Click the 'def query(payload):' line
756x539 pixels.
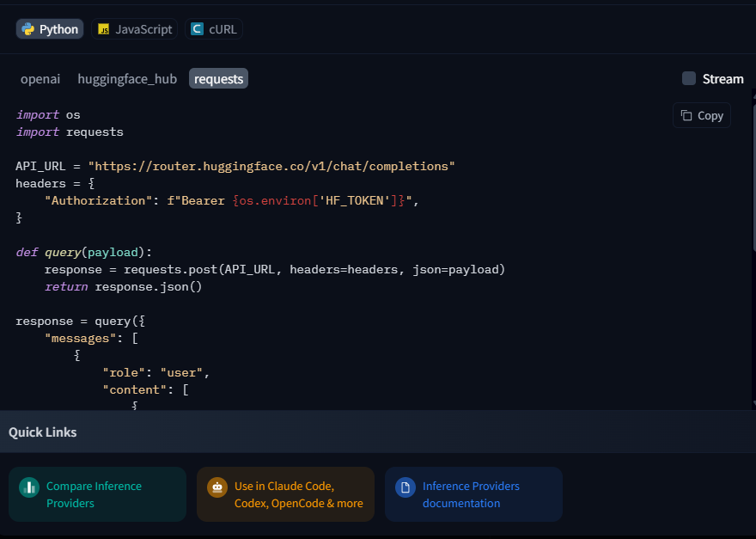pyautogui.click(x=84, y=252)
